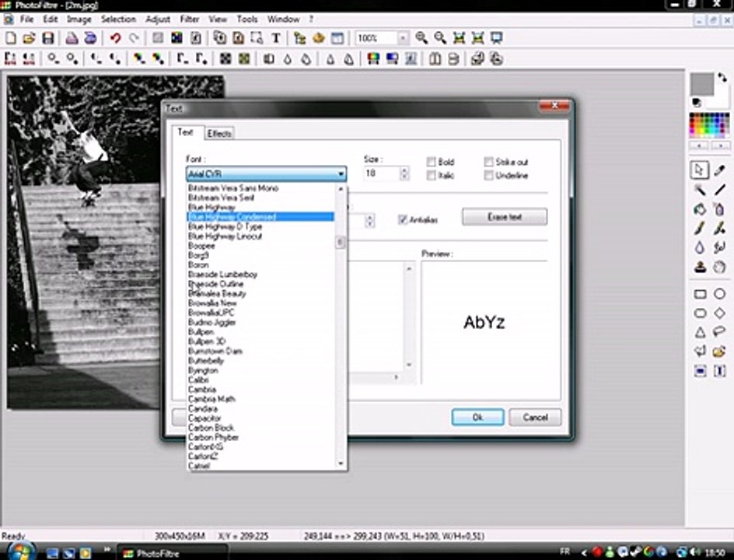734x560 pixels.
Task: Select the Magic wand tool
Action: tap(700, 190)
